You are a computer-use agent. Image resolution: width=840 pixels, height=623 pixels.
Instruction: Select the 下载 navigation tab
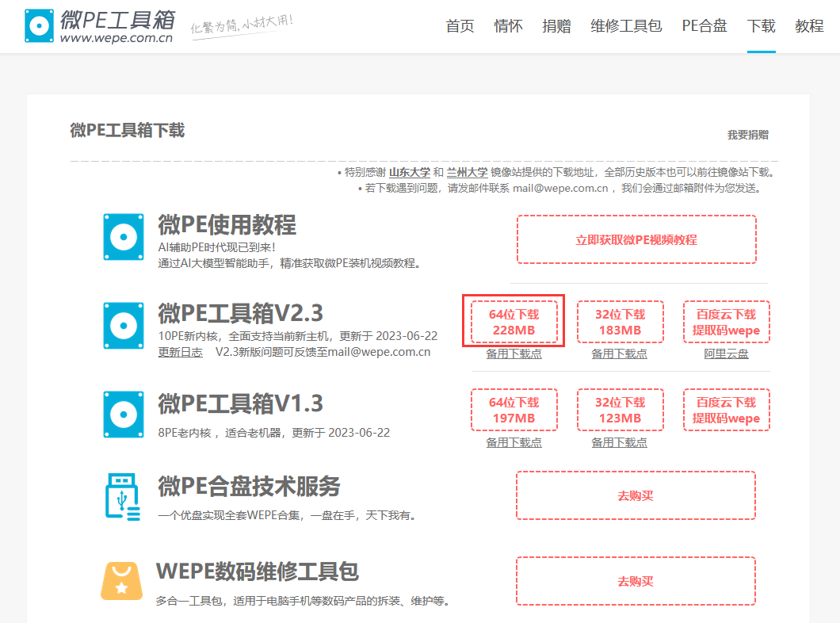point(762,25)
